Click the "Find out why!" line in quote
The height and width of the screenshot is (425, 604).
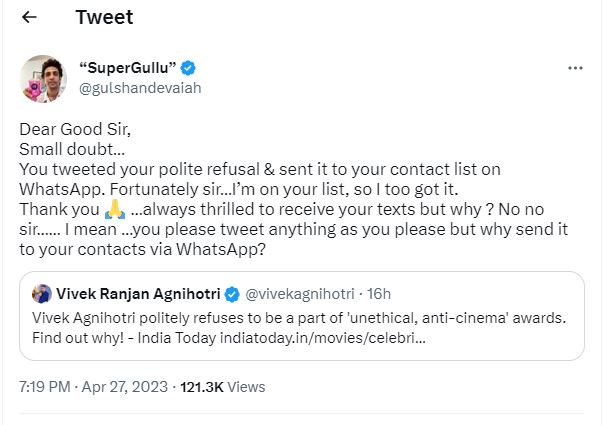coord(78,341)
